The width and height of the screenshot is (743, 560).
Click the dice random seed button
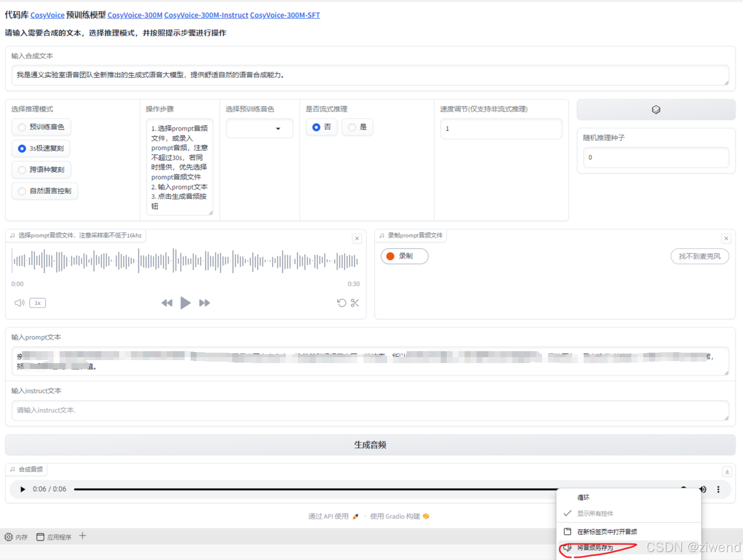[656, 110]
